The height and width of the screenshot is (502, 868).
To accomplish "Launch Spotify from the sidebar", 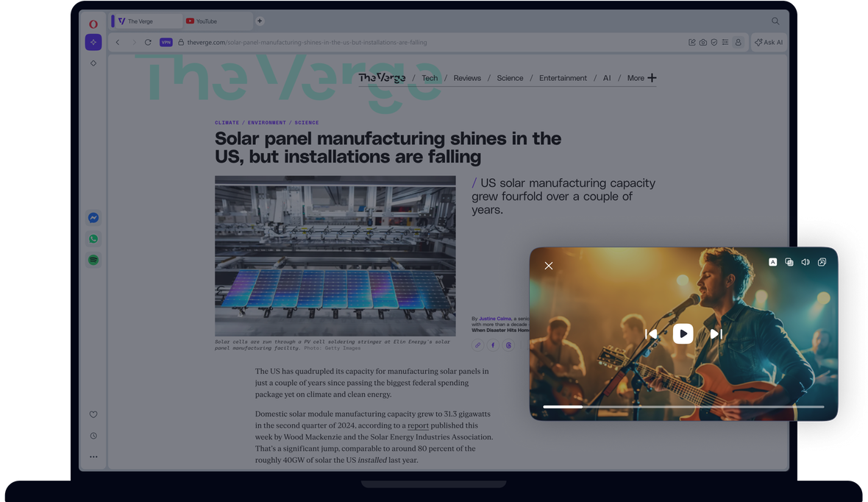I will 93,260.
